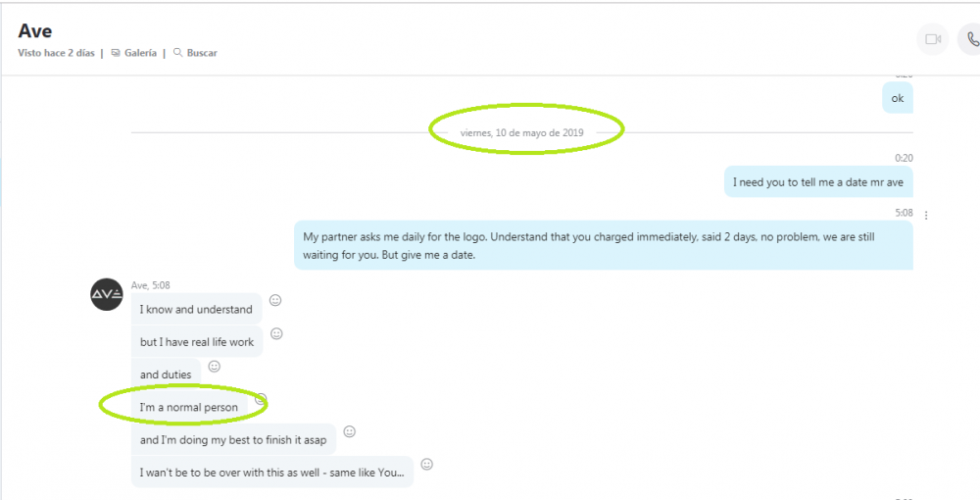Click the "viernes, 10 de mayo de 2019" date separator
Screen dimensions: 980x500
tap(522, 132)
